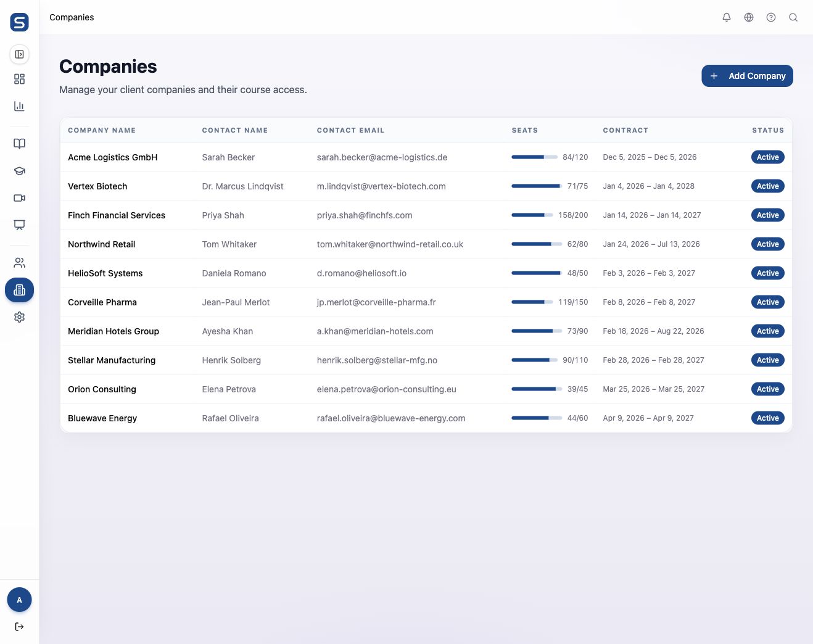Toggle the sidebar panel icon
813x644 pixels.
click(x=20, y=54)
